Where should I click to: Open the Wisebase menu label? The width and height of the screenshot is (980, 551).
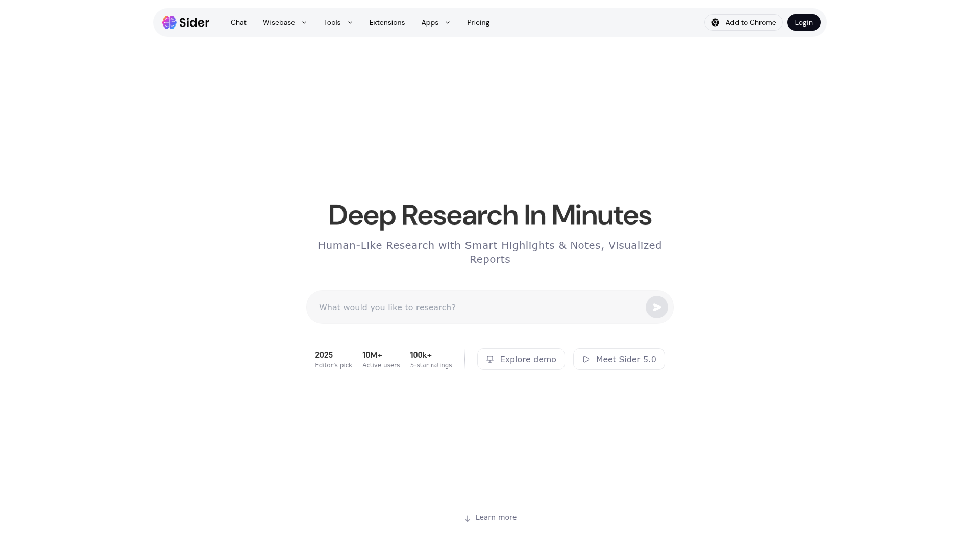[279, 22]
